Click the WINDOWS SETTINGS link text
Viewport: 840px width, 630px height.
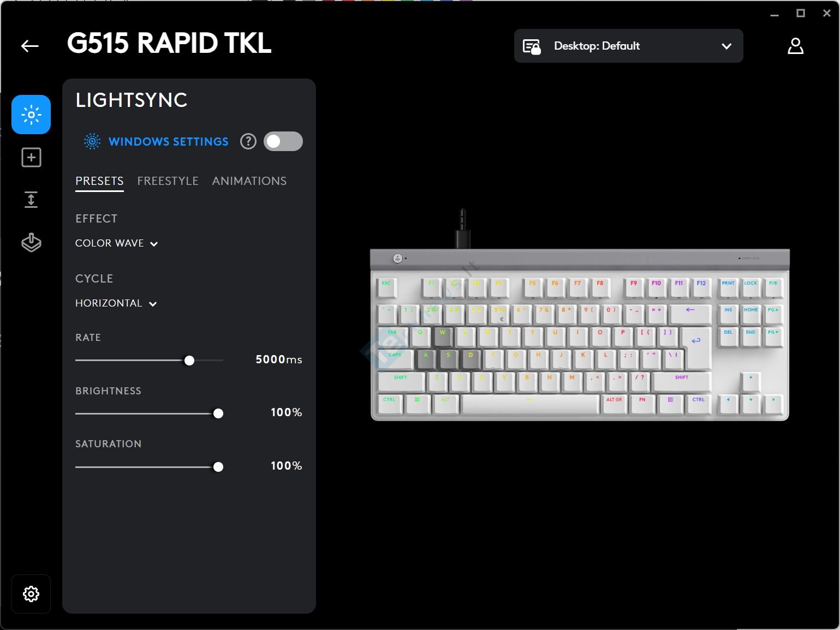tap(168, 142)
